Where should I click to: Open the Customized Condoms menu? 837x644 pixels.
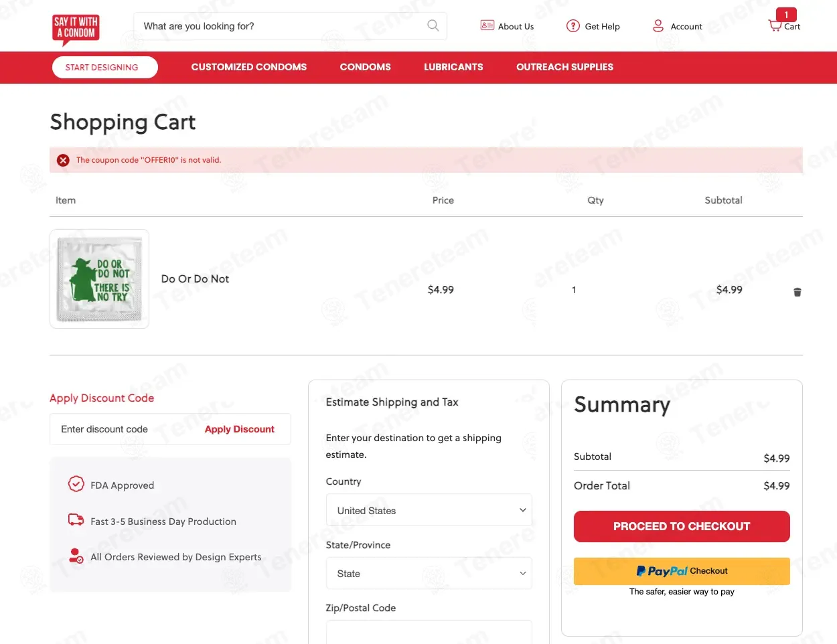pos(249,67)
